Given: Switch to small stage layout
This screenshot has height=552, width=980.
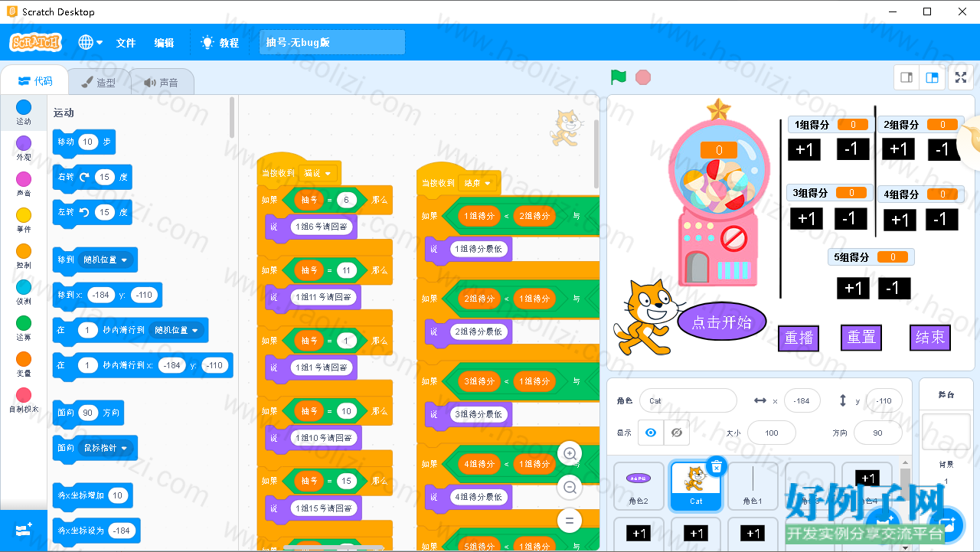Looking at the screenshot, I should pos(906,77).
